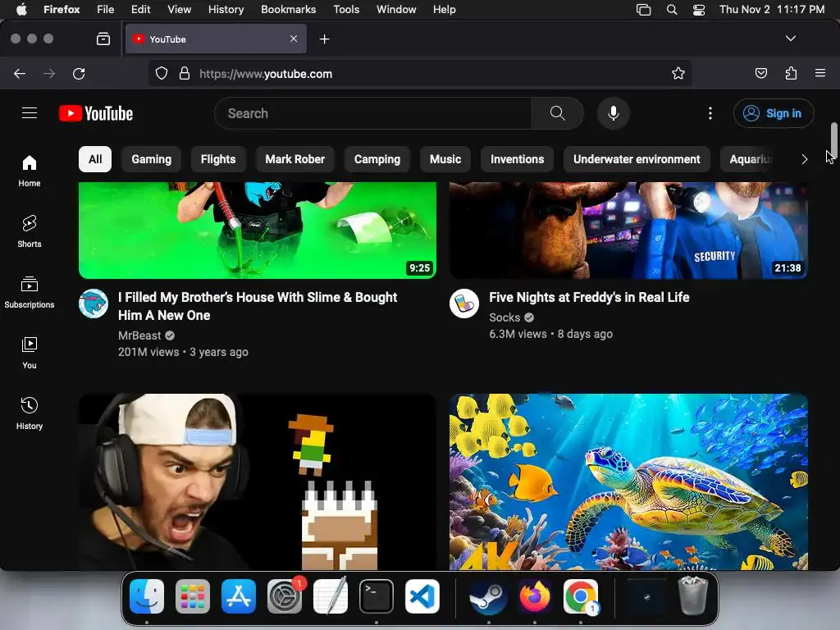Show more category chips with right arrow
The image size is (840, 630).
coord(804,159)
